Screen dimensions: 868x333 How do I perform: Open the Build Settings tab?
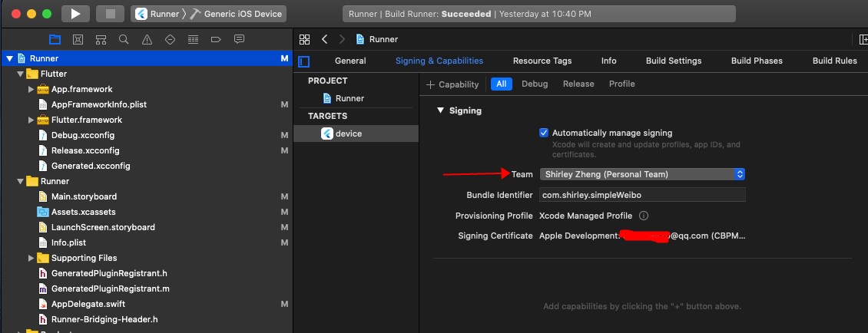[x=674, y=61]
